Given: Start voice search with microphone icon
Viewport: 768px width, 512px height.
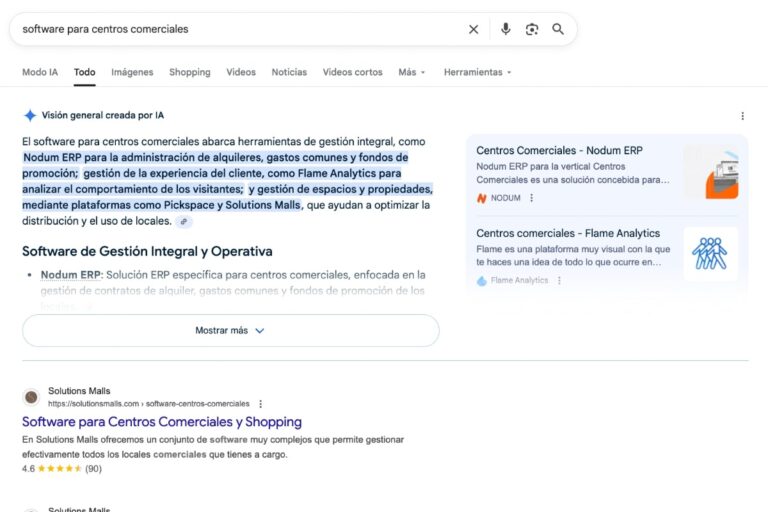Looking at the screenshot, I should [505, 29].
